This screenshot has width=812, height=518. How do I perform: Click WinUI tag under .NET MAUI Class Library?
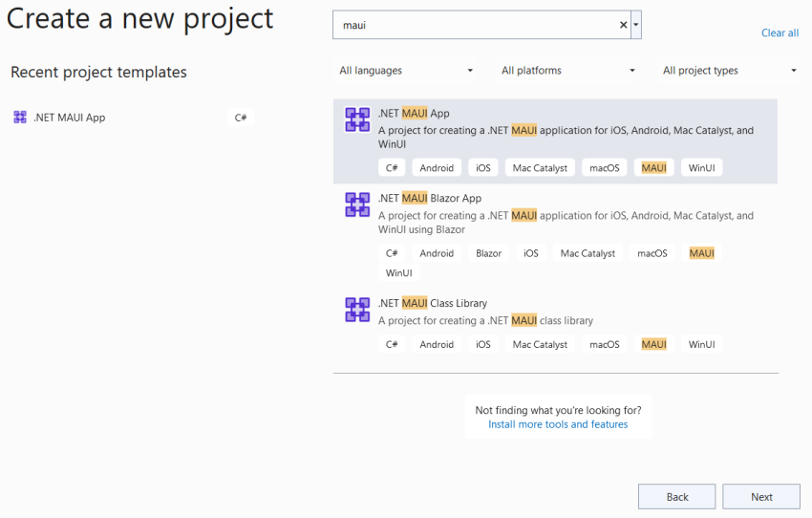(x=702, y=344)
